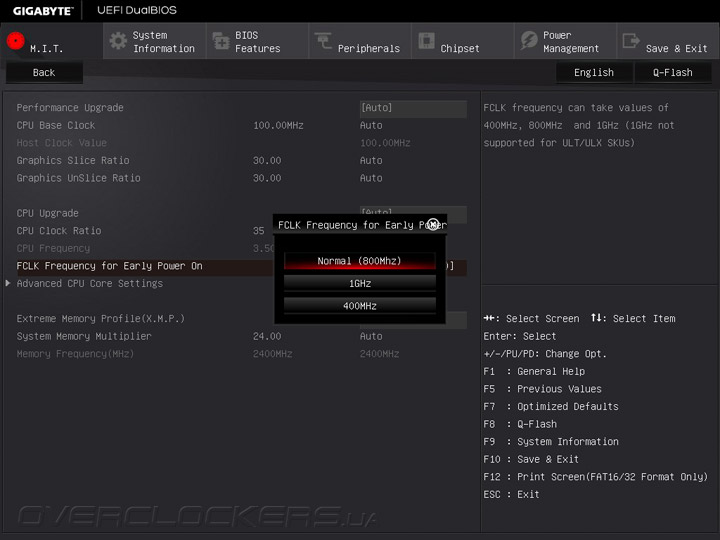Viewport: 720px width, 540px height.
Task: Click the Chipset icon
Action: click(x=426, y=40)
